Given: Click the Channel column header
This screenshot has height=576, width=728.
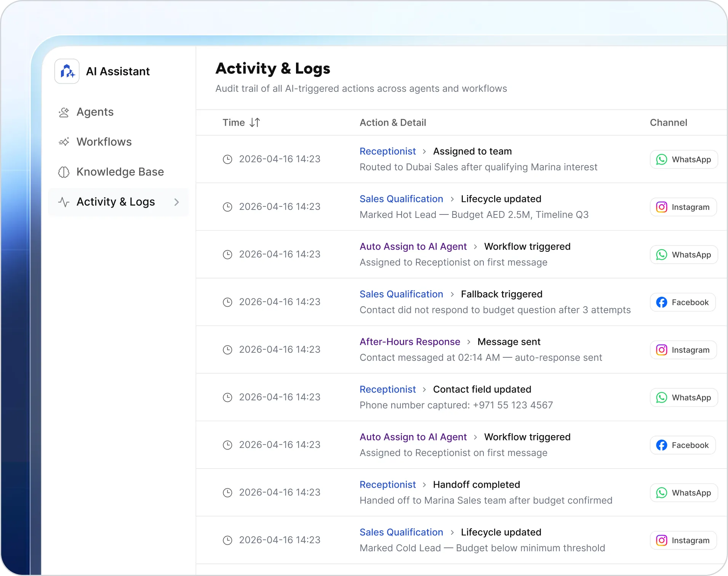Looking at the screenshot, I should point(668,123).
